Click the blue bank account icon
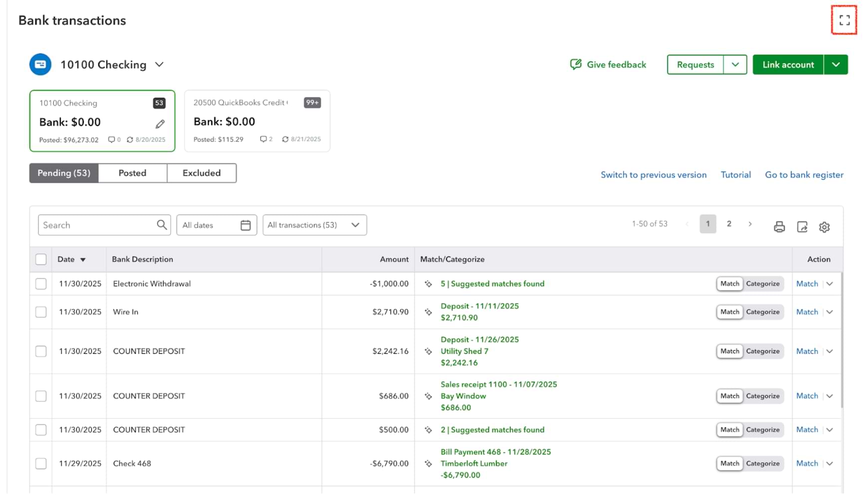868x499 pixels. click(40, 64)
